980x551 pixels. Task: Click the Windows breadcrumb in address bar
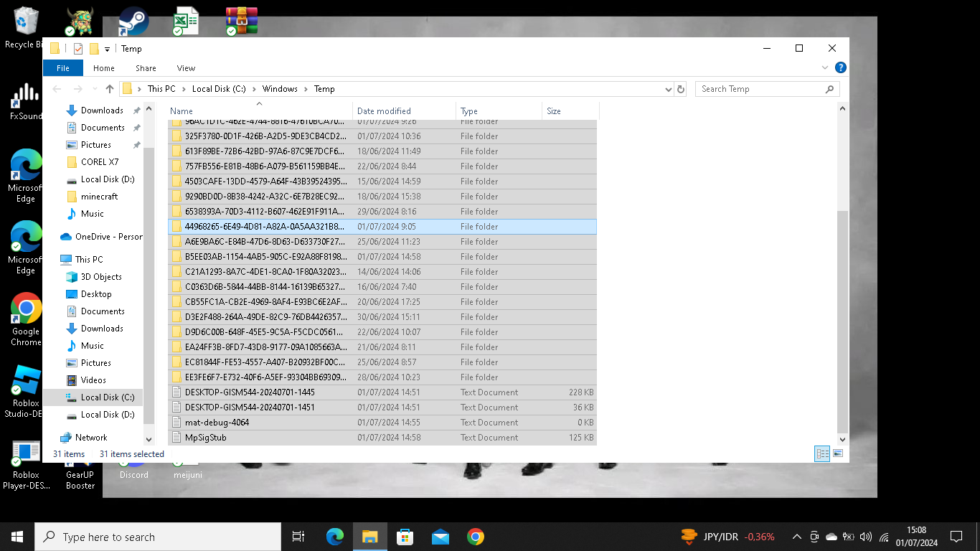click(x=280, y=89)
